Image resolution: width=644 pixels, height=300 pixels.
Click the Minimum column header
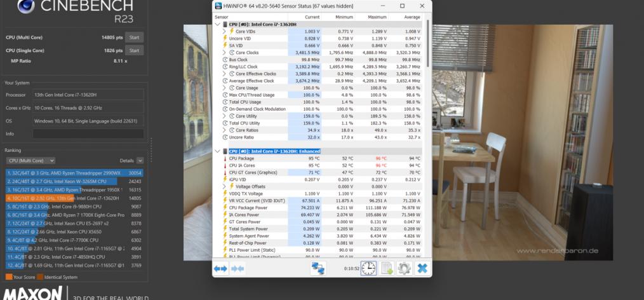coord(344,17)
